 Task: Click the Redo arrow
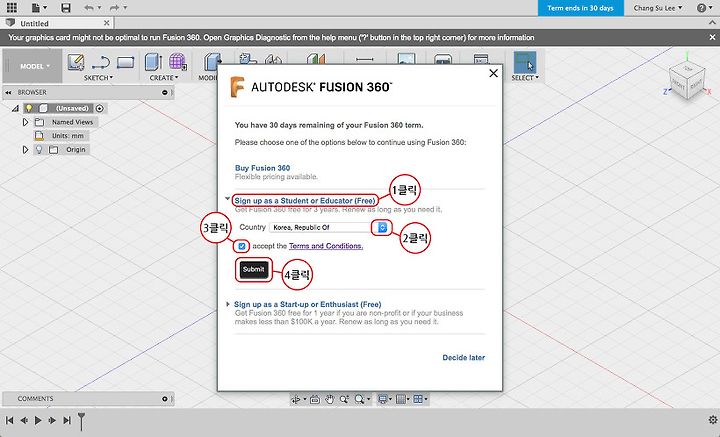pyautogui.click(x=115, y=8)
